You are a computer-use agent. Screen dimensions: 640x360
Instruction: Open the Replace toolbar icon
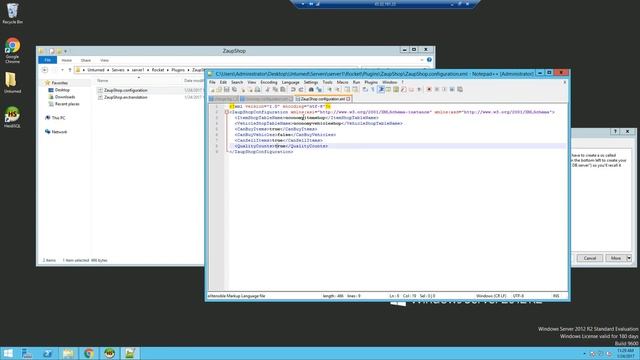tap(319, 89)
